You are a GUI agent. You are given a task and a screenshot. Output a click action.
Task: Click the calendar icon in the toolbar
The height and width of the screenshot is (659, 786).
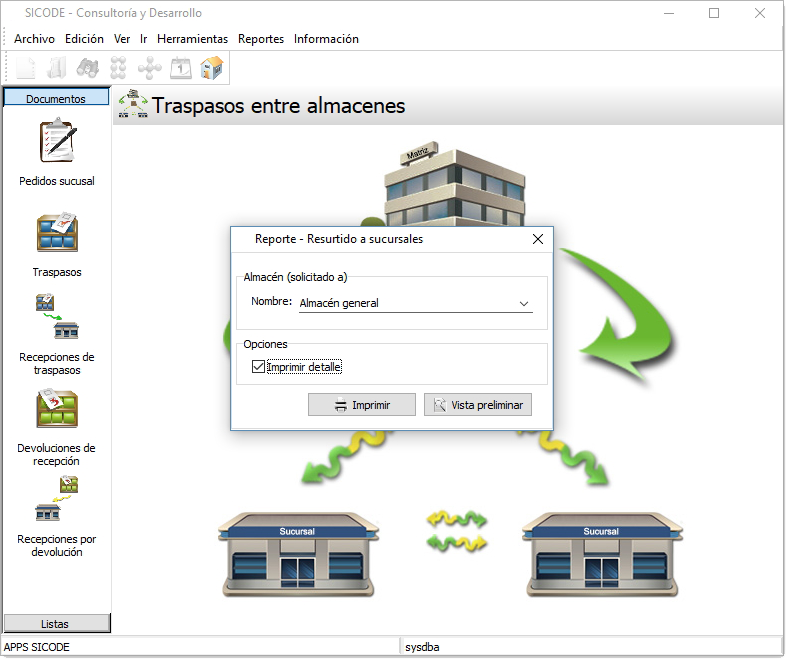(181, 68)
